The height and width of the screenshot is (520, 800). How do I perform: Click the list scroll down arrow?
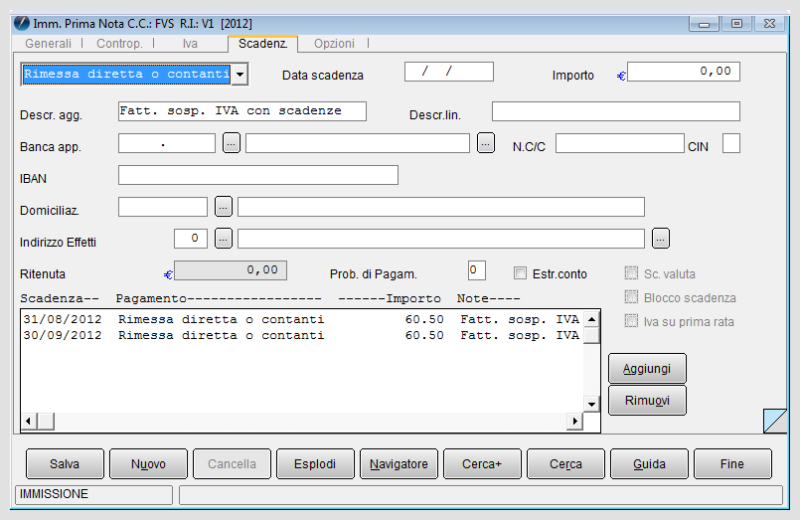point(591,404)
